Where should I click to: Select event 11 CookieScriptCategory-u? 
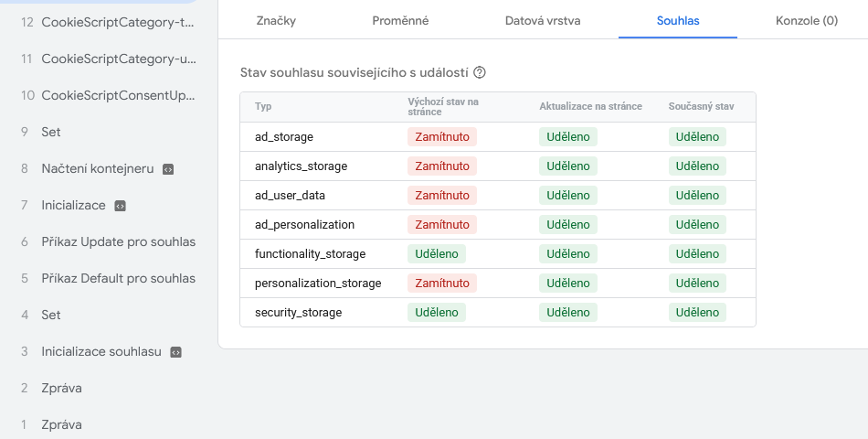pos(109,59)
